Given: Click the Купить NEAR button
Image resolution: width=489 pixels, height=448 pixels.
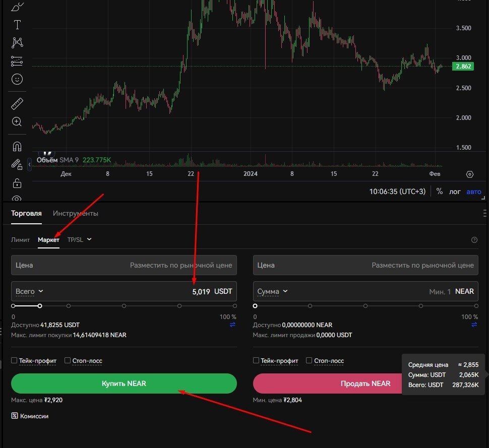Looking at the screenshot, I should pos(124,383).
